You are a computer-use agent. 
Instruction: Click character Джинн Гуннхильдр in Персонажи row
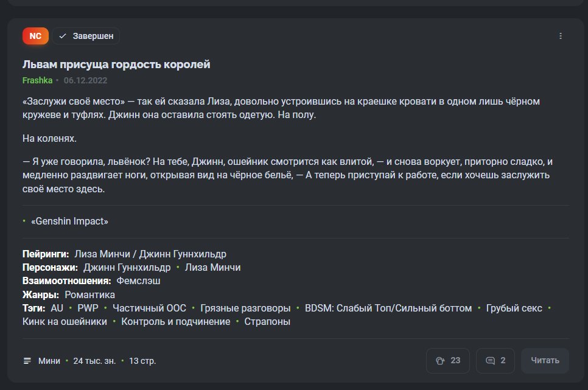[127, 267]
